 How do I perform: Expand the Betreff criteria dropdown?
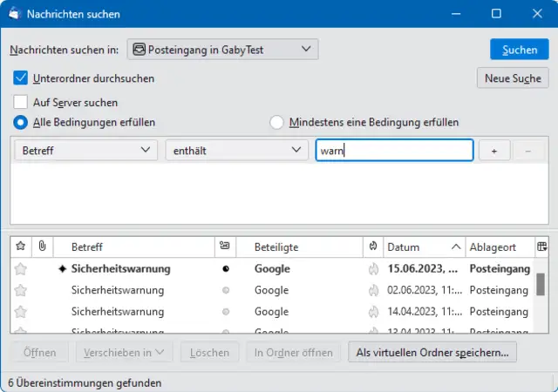click(x=86, y=151)
